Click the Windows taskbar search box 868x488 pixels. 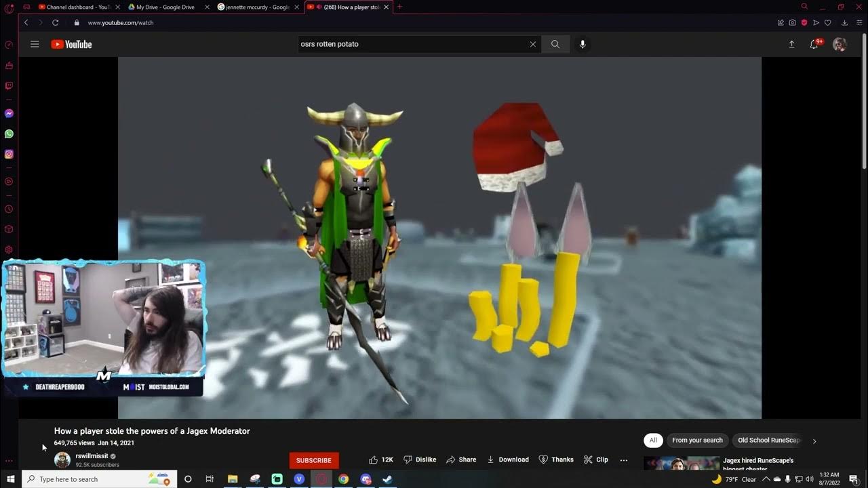[x=100, y=479]
